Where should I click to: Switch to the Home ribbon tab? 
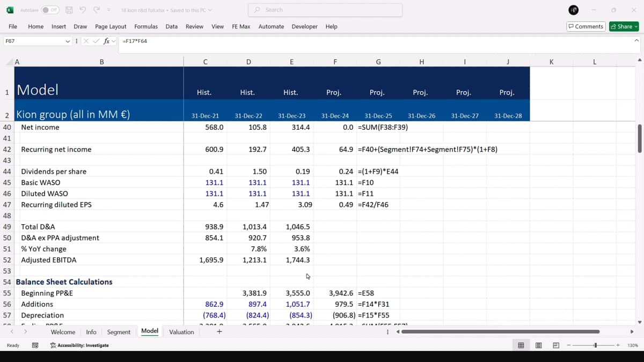[x=36, y=26]
